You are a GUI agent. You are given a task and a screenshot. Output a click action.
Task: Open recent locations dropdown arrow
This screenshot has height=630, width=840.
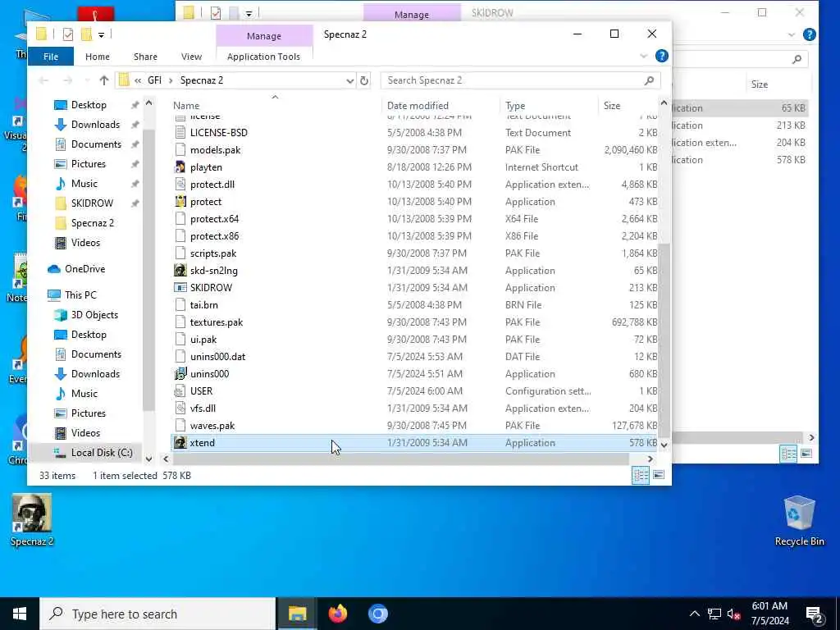tap(87, 81)
